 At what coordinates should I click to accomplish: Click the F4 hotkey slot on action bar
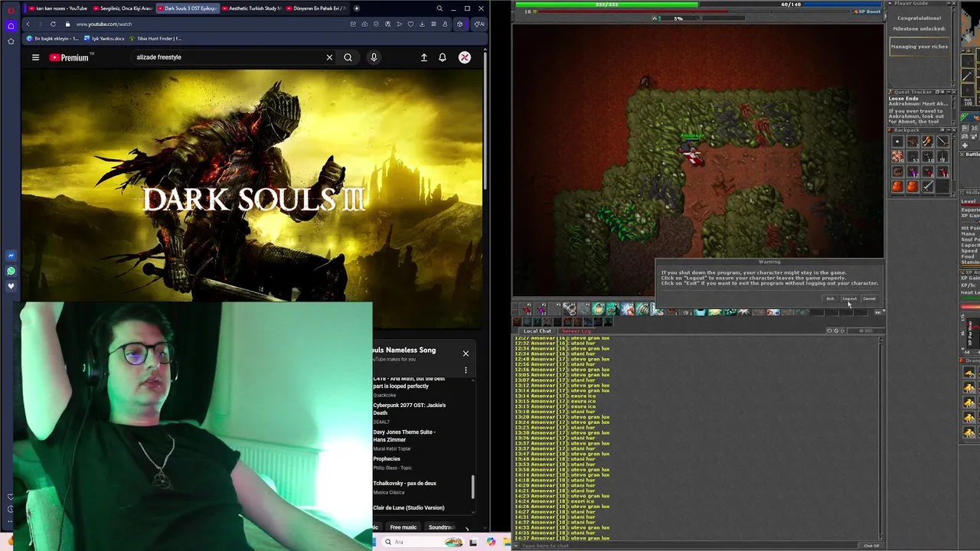(x=570, y=309)
